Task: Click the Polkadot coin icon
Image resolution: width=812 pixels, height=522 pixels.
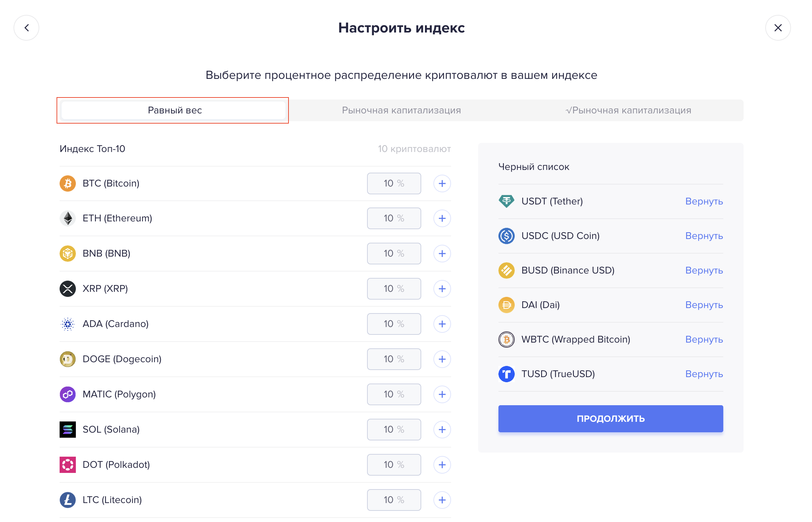Action: point(68,465)
